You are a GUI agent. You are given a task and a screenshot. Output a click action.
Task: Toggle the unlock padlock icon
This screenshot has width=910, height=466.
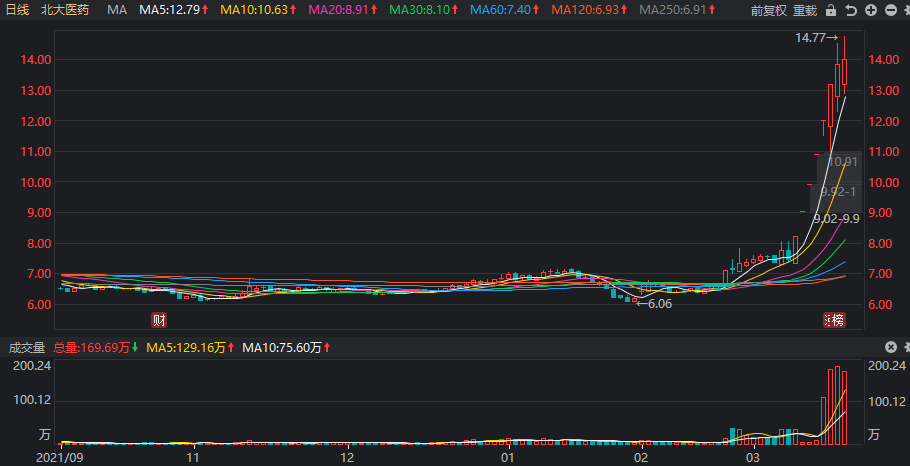[831, 10]
